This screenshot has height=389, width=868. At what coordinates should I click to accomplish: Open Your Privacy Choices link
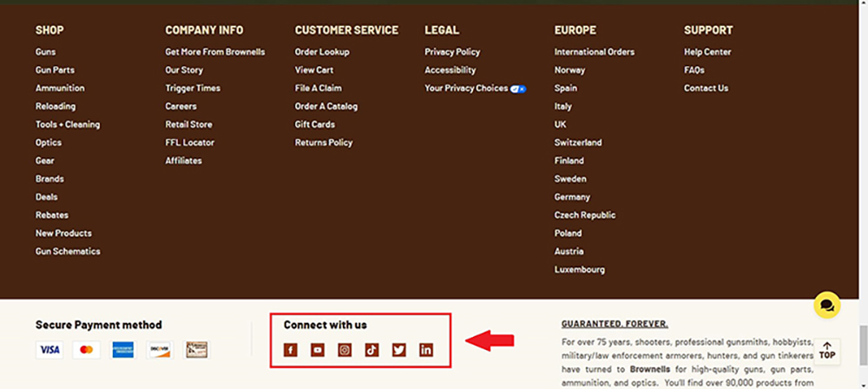coord(466,88)
